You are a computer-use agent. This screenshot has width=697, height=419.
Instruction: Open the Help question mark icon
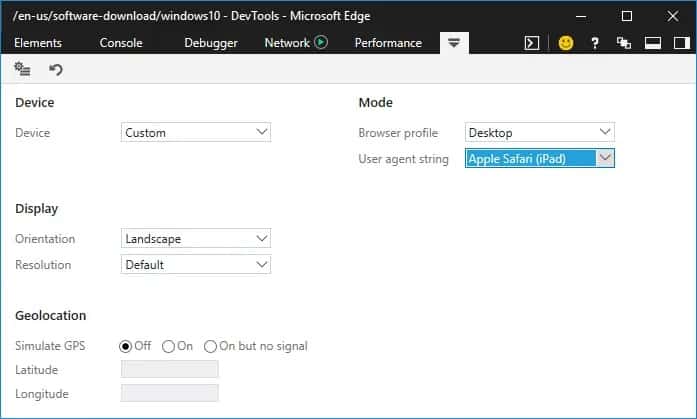tap(595, 43)
